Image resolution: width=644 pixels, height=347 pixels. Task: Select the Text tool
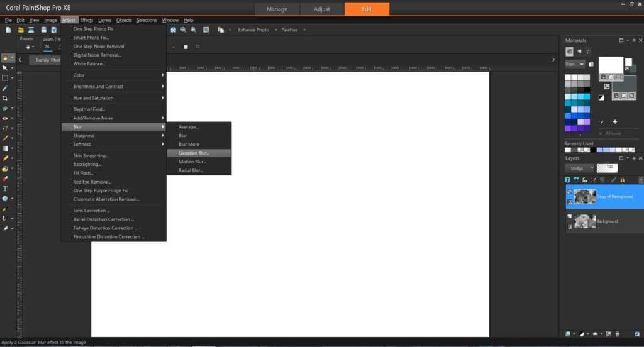tap(5, 189)
